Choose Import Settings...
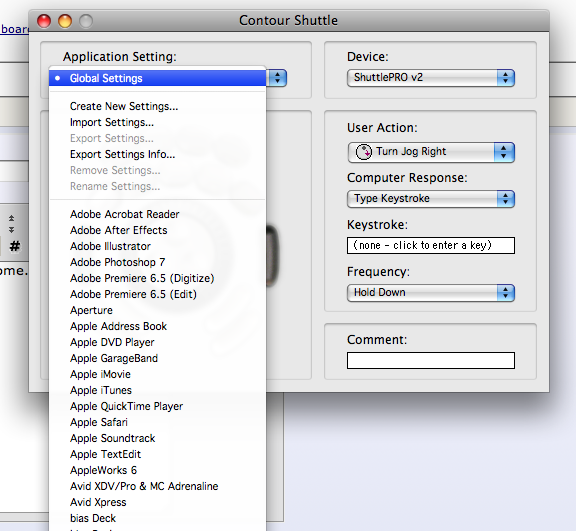The image size is (576, 531). (x=157, y=122)
